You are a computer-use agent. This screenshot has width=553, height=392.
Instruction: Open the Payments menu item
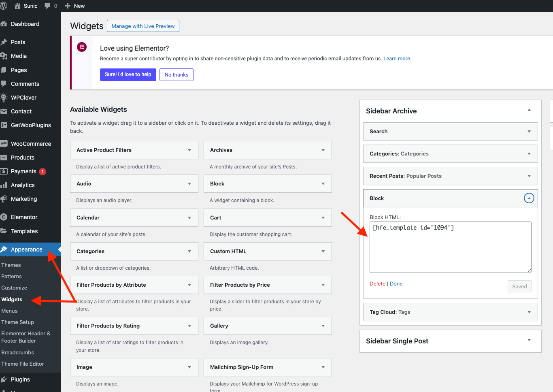[x=23, y=171]
